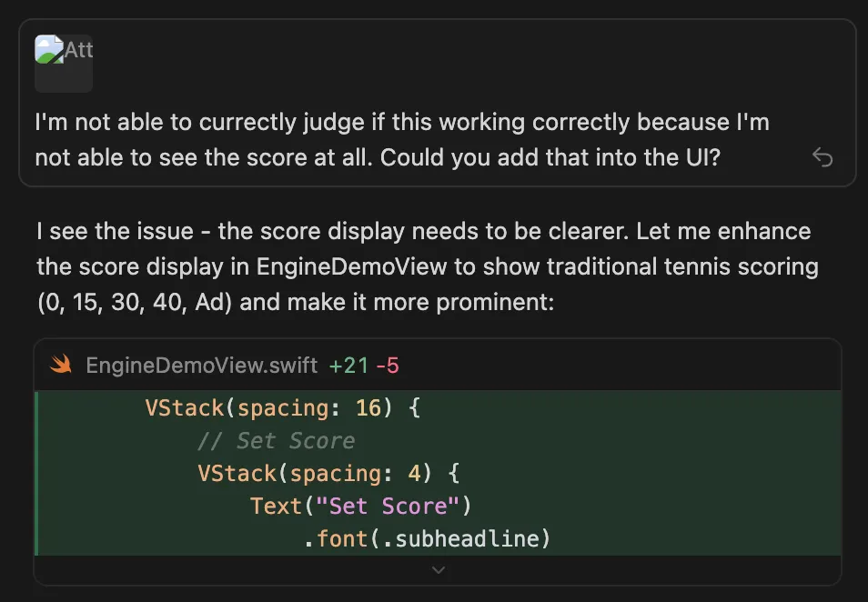868x602 pixels.
Task: Click the revert arrow on user message
Action: click(823, 157)
